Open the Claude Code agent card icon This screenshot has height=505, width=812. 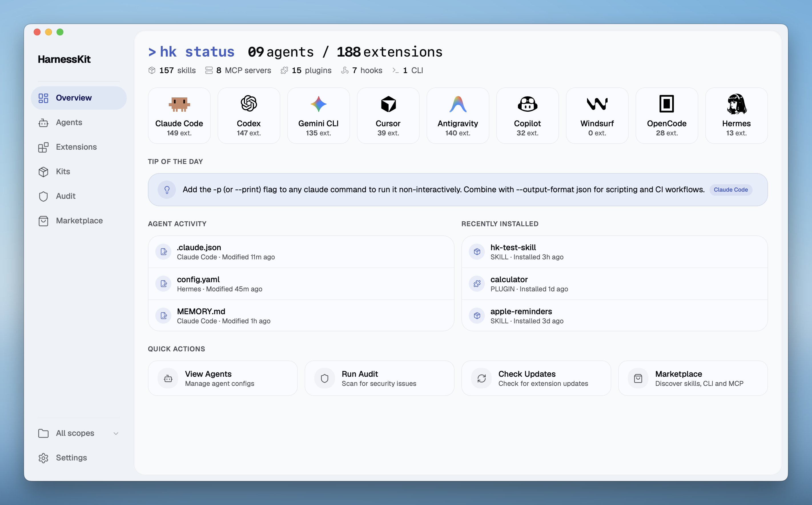pos(179,104)
